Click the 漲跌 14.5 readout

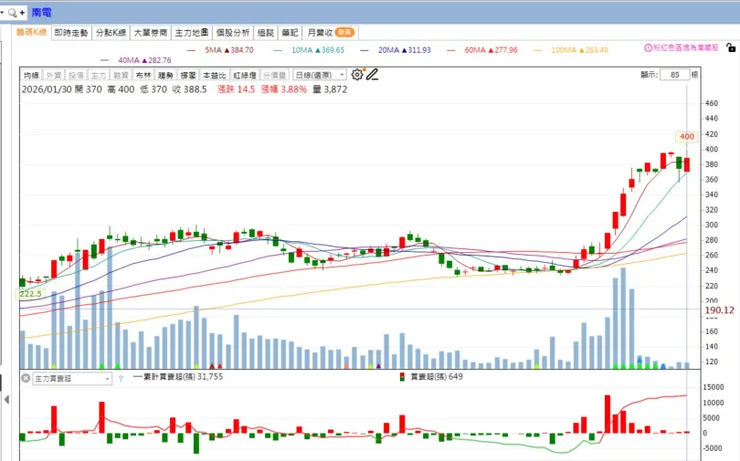[236, 89]
